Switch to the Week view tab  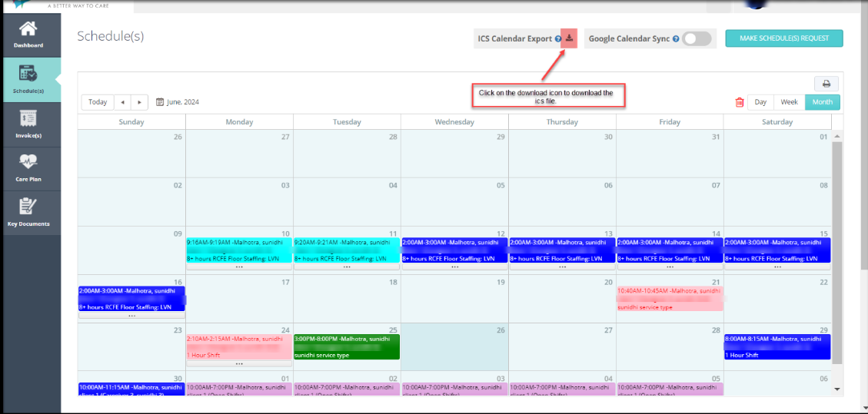tap(789, 102)
